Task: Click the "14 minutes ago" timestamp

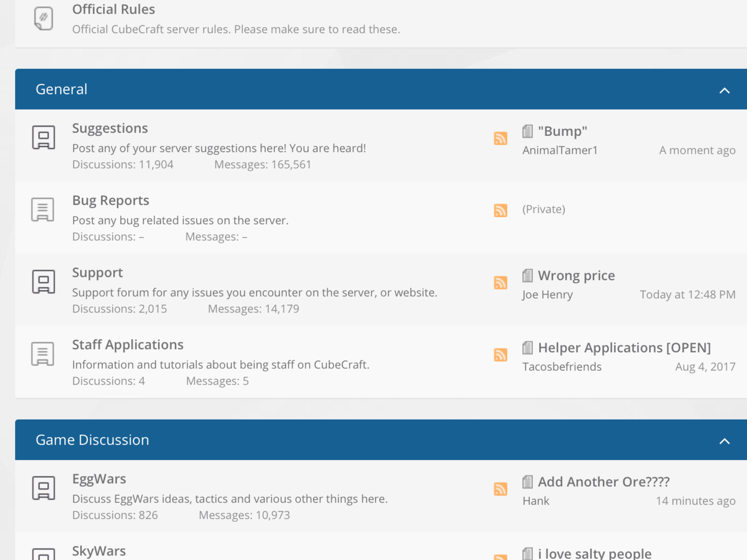Action: (x=696, y=501)
